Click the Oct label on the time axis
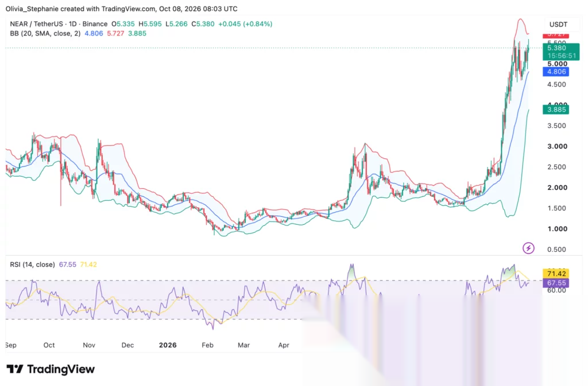Viewport: 588px width, 386px height. [49, 345]
